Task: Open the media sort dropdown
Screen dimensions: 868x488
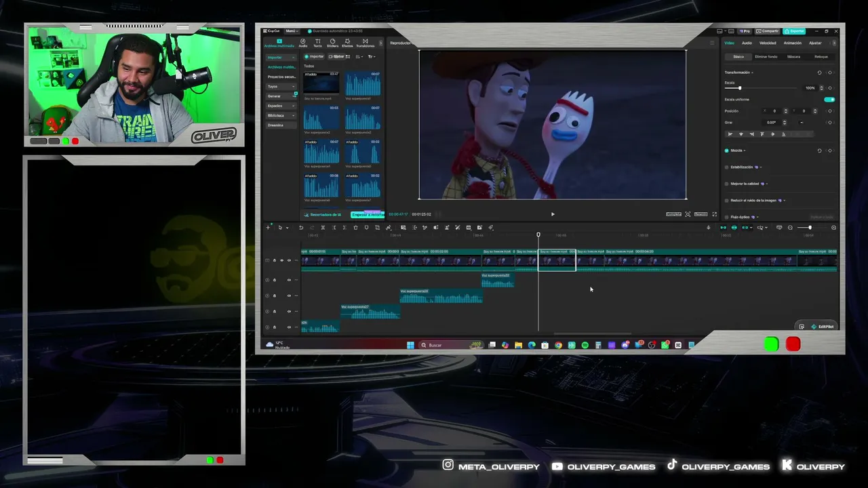Action: tap(359, 57)
